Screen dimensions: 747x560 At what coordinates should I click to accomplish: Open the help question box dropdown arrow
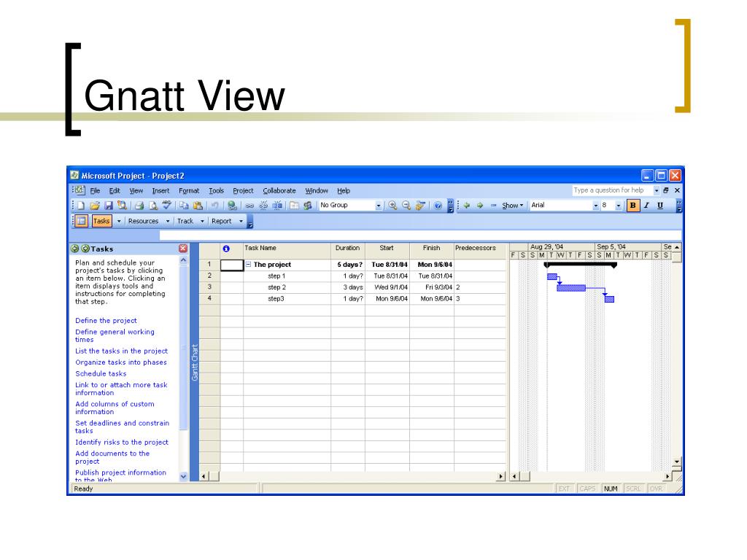click(x=657, y=190)
